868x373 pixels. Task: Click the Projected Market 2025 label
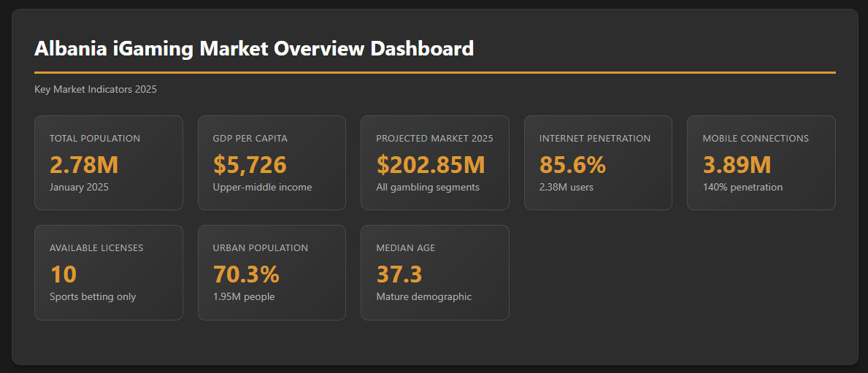pyautogui.click(x=434, y=139)
